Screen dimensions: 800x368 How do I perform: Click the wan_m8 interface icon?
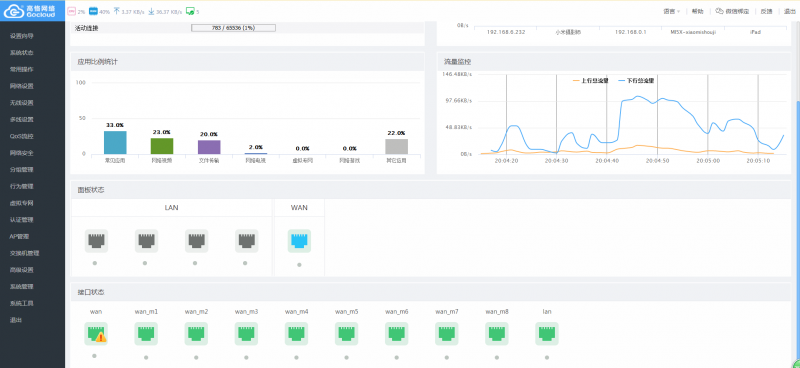[496, 334]
